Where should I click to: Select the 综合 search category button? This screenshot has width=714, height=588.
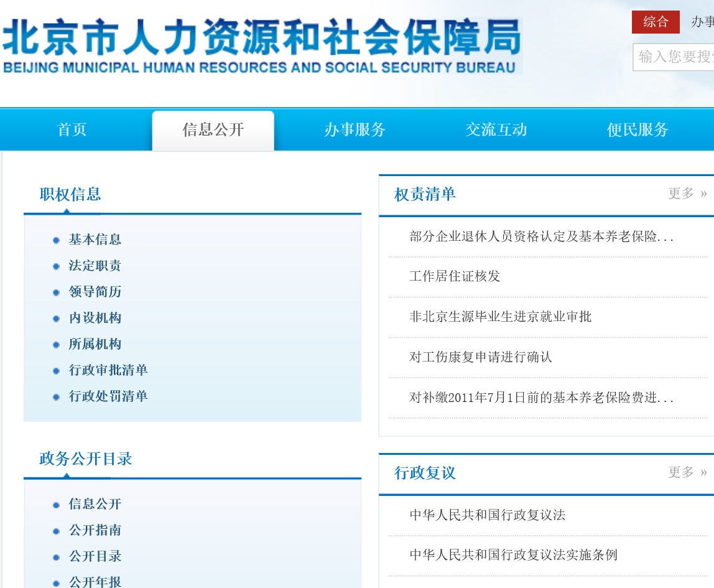pos(656,22)
